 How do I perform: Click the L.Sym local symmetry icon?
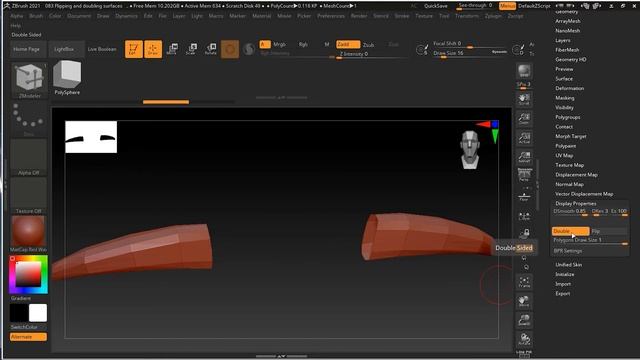[x=524, y=216]
